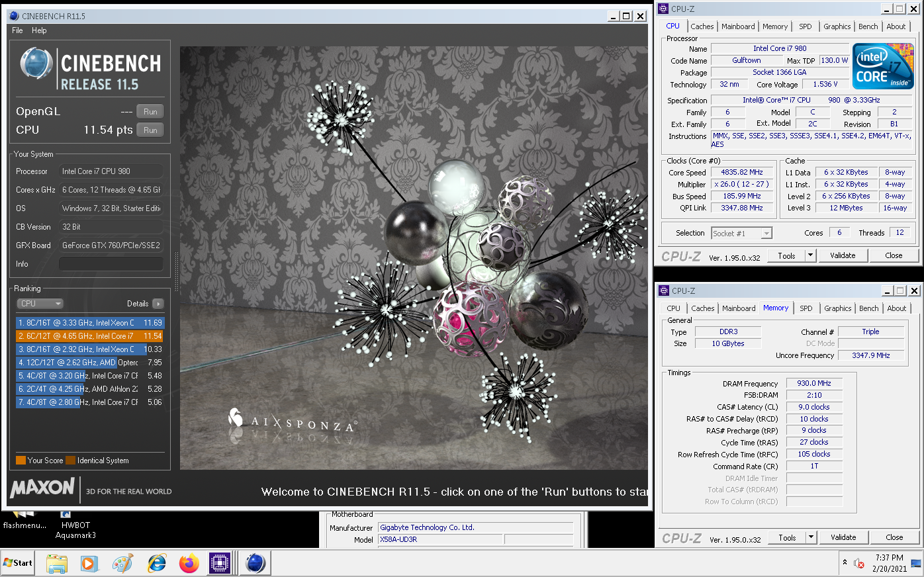
Task: Open Memory tab in upper CPU-Z window
Action: point(775,26)
